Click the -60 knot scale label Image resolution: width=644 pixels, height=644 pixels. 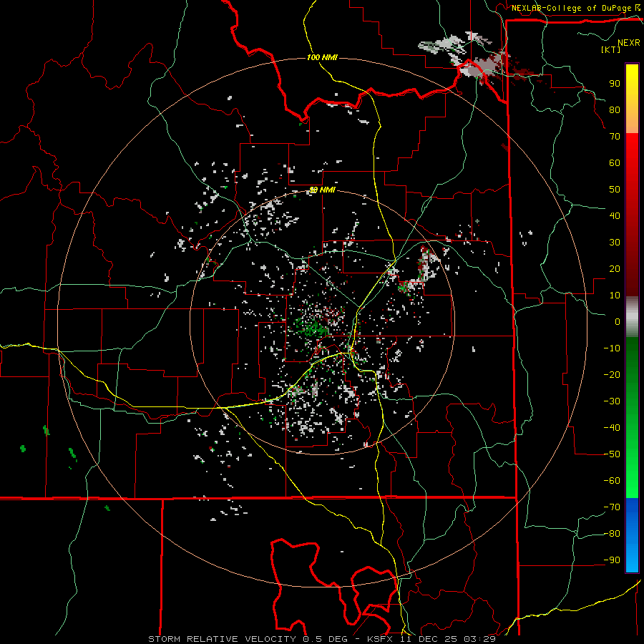pos(612,481)
